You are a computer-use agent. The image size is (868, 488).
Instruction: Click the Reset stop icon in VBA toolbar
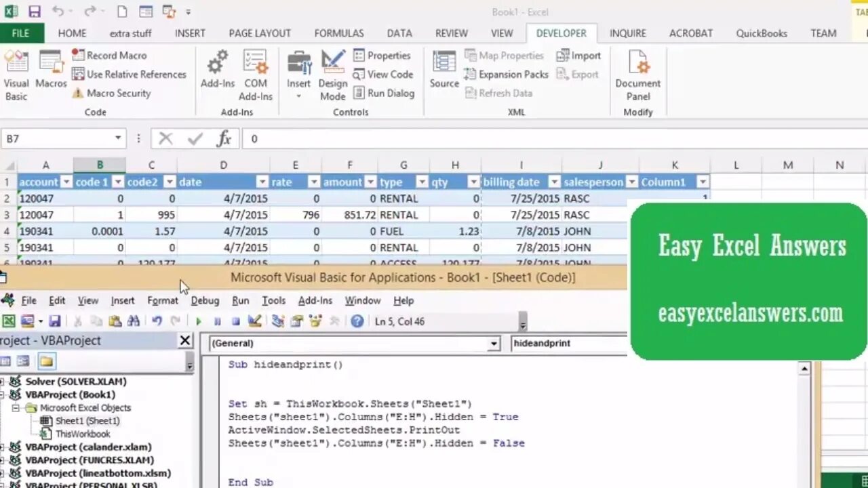pos(236,321)
